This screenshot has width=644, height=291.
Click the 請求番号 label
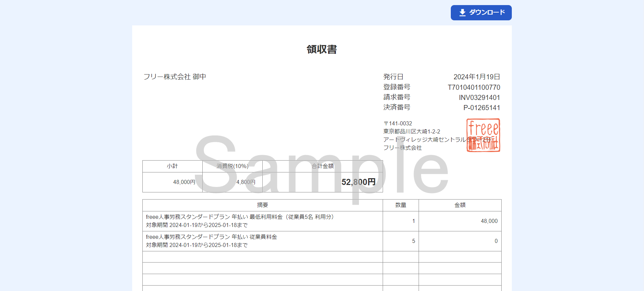click(397, 97)
